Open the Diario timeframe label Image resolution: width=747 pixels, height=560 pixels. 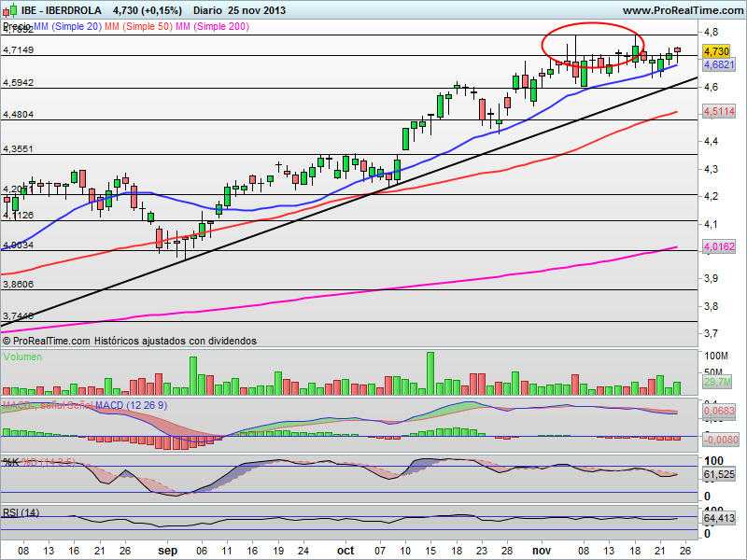pos(207,10)
